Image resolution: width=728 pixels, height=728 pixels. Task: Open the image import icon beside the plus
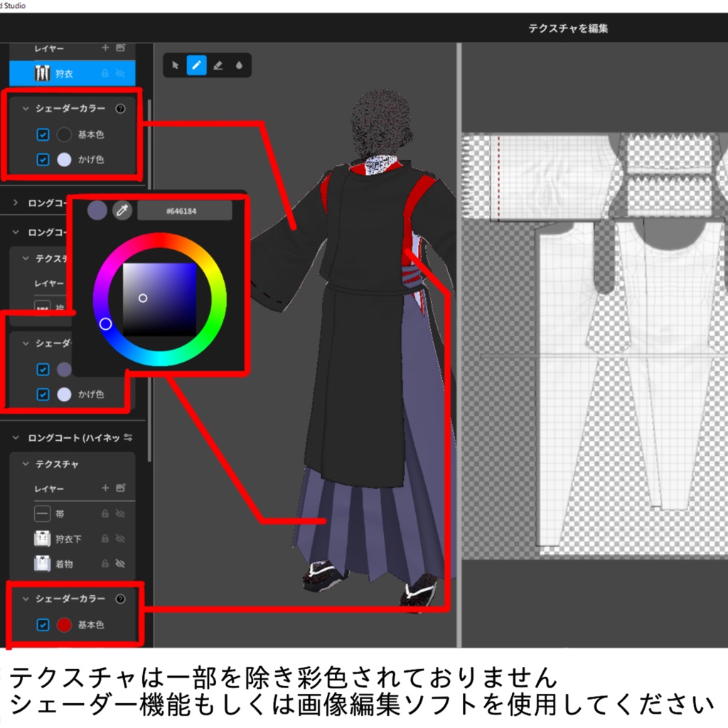coord(120,48)
